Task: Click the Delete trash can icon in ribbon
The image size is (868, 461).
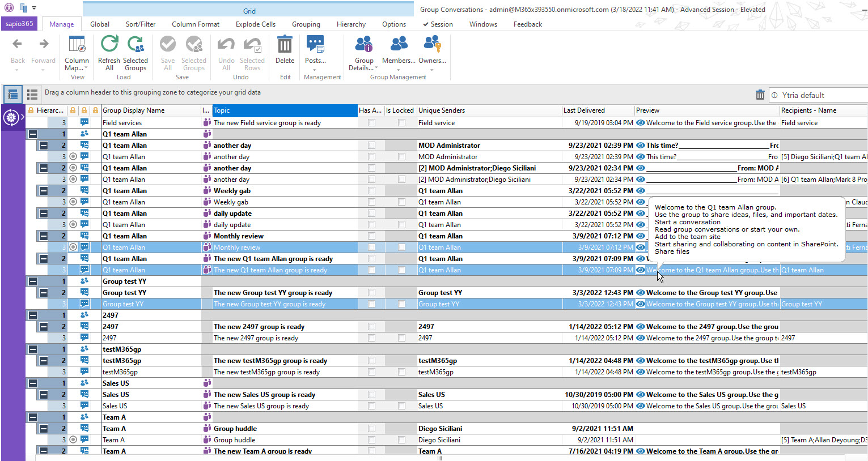Action: (x=285, y=45)
